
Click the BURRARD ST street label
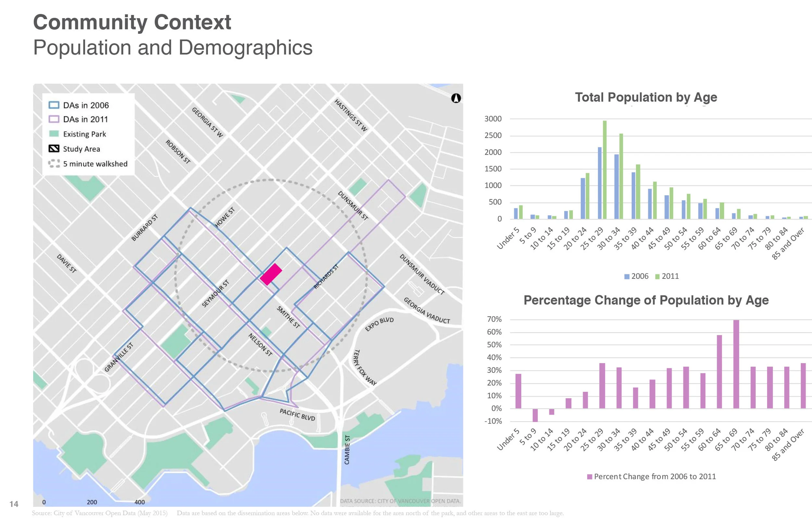144,228
